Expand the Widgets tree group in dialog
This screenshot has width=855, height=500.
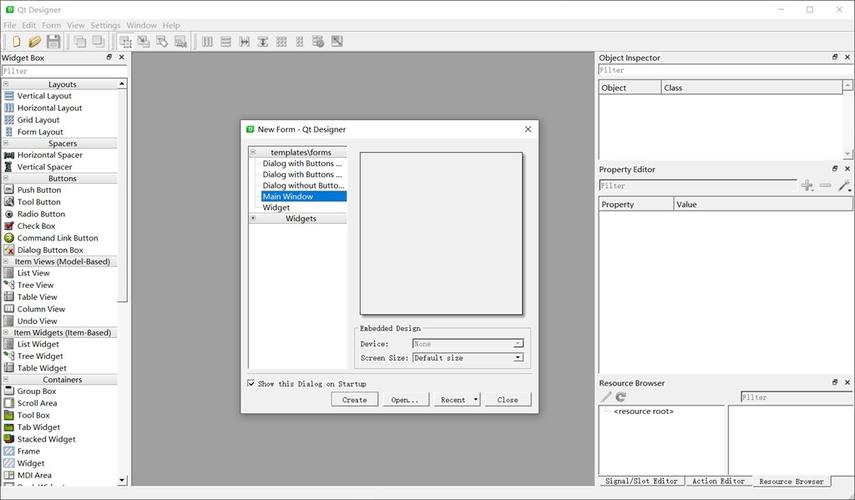253,218
